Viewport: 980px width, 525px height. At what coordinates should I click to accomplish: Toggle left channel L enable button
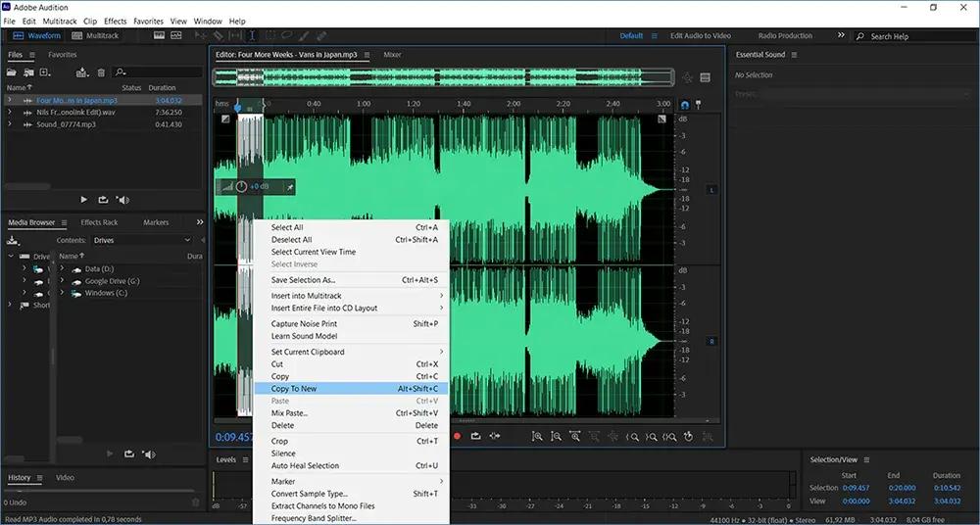[711, 189]
